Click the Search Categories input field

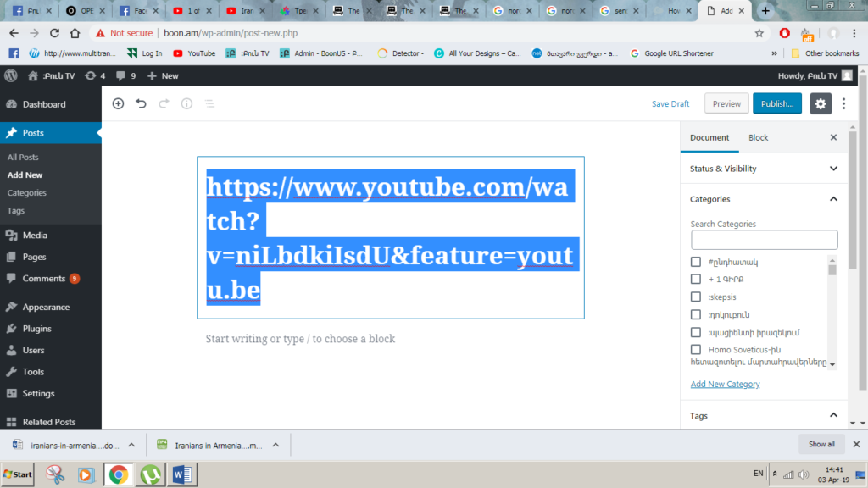tap(764, 240)
